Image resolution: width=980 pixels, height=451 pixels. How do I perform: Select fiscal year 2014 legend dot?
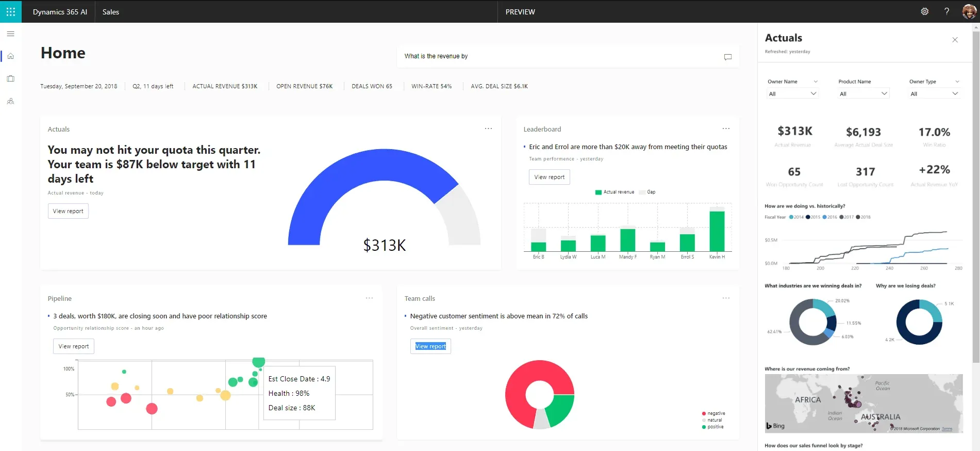point(791,217)
